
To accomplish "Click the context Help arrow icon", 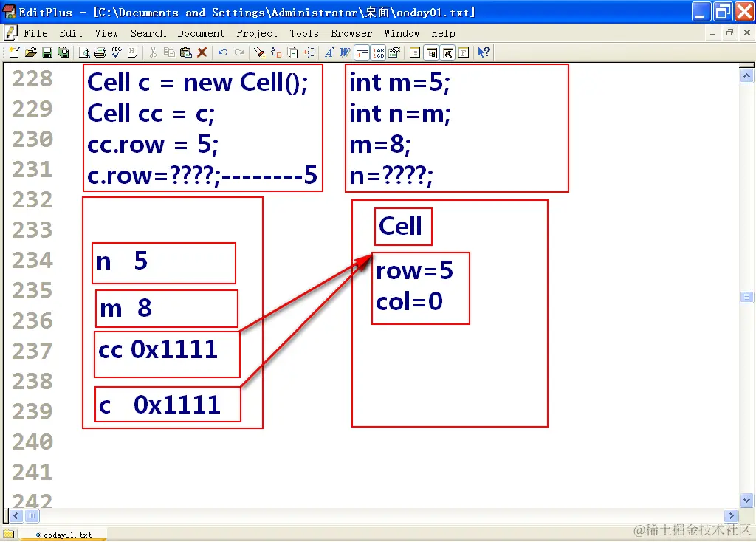I will click(x=484, y=52).
